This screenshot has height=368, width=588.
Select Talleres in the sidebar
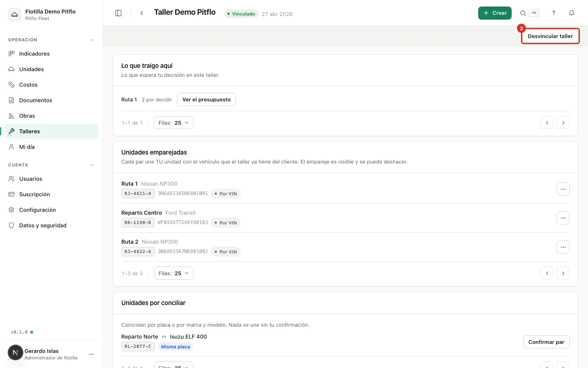(51, 131)
